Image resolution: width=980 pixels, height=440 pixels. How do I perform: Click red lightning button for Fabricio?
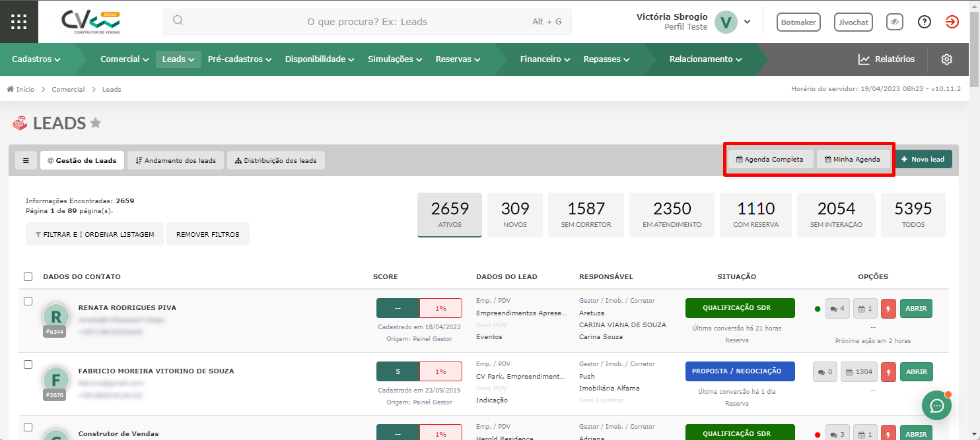888,371
